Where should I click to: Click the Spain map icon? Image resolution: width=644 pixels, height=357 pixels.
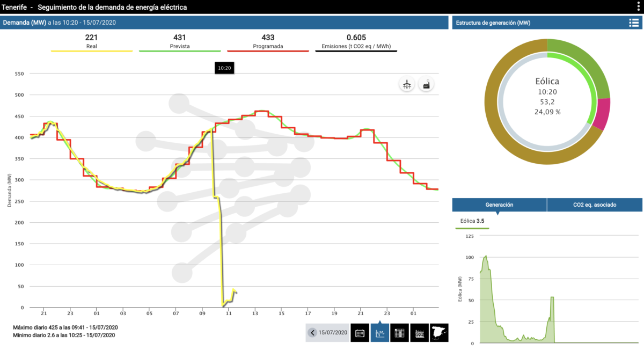click(x=439, y=333)
